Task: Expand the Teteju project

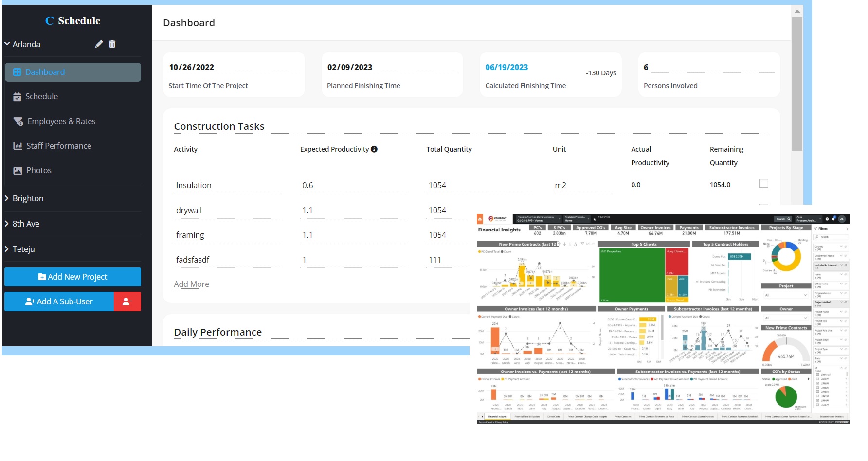Action: tap(7, 249)
